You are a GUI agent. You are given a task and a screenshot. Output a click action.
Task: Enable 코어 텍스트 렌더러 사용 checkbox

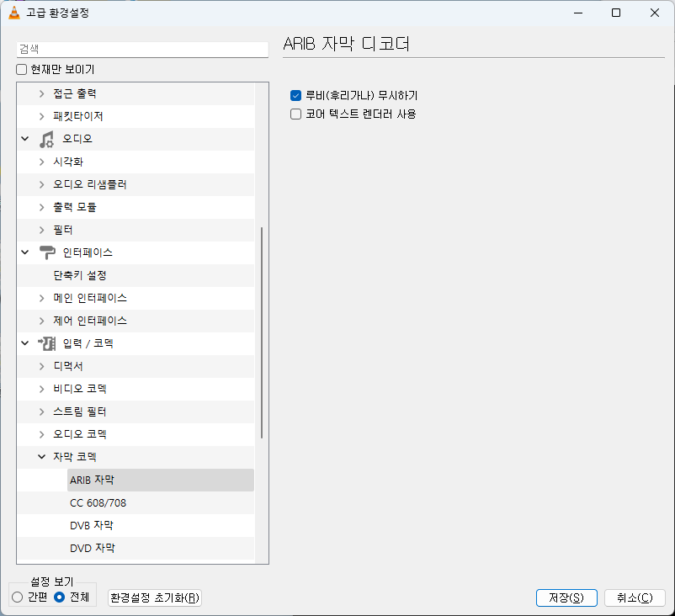tap(295, 114)
